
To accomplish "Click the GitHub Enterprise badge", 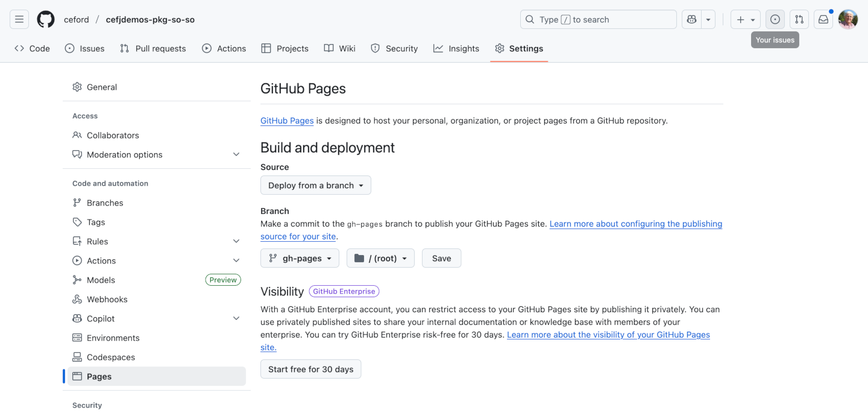I will [x=344, y=291].
